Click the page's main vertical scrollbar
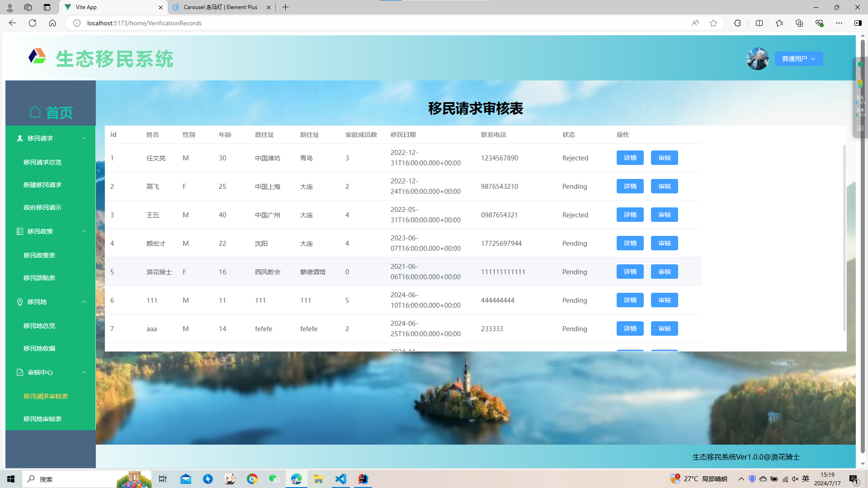 (x=863, y=246)
